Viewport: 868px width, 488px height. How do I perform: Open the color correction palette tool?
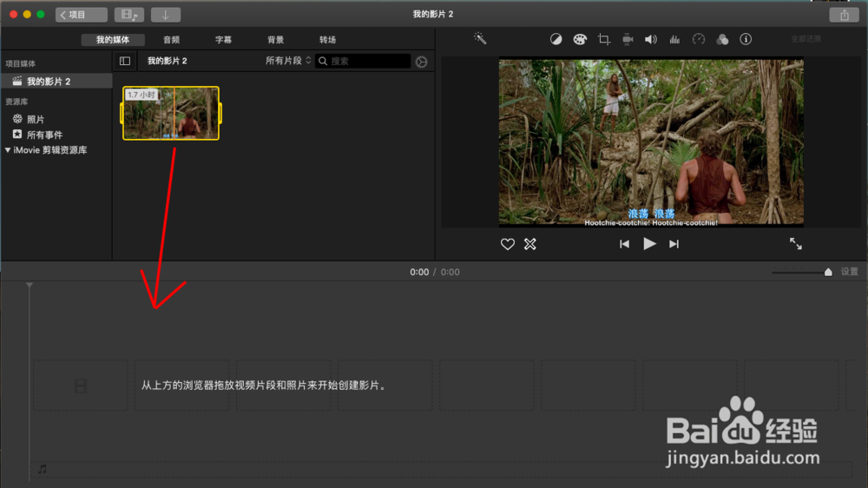(x=580, y=39)
